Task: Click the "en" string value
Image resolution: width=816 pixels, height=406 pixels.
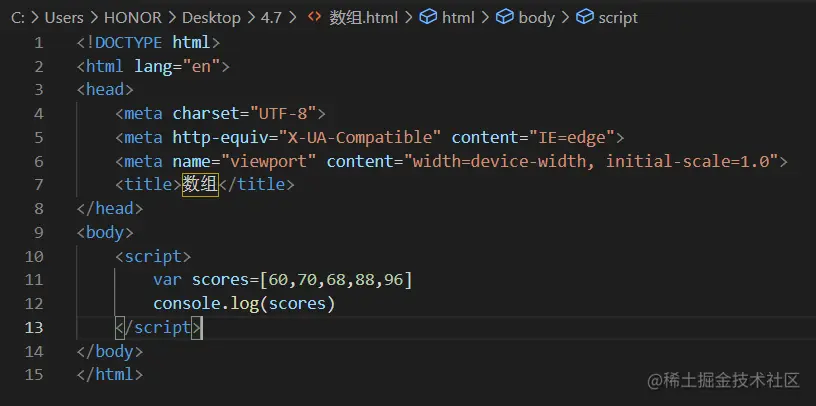Action: [201, 67]
